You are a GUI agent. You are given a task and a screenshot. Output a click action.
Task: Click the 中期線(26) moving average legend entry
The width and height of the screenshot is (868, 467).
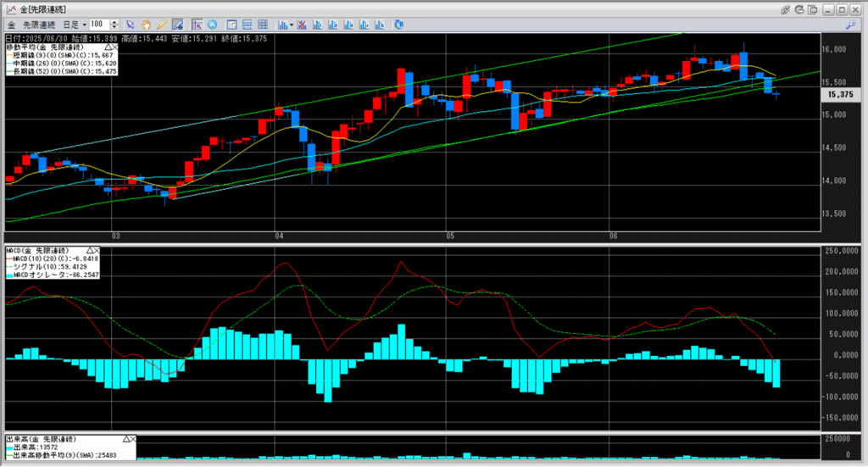61,64
